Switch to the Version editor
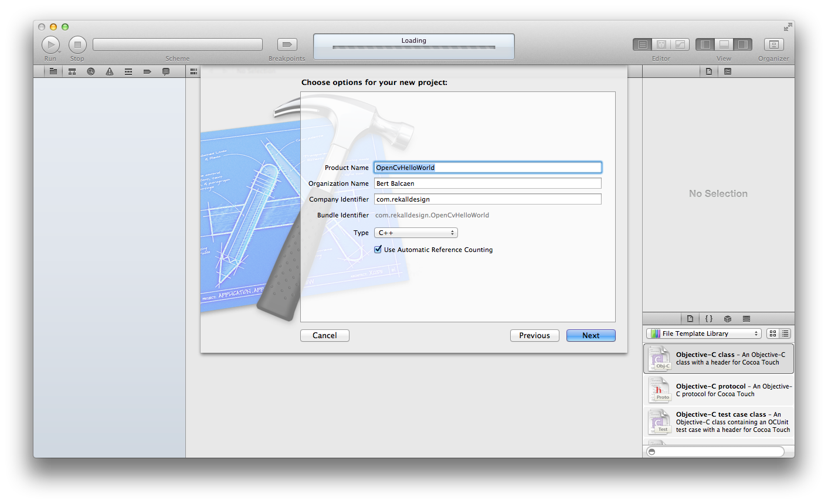828x504 pixels. click(x=680, y=45)
